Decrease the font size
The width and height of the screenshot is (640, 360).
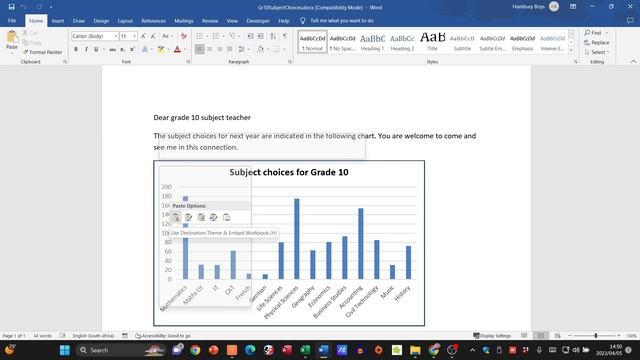153,36
